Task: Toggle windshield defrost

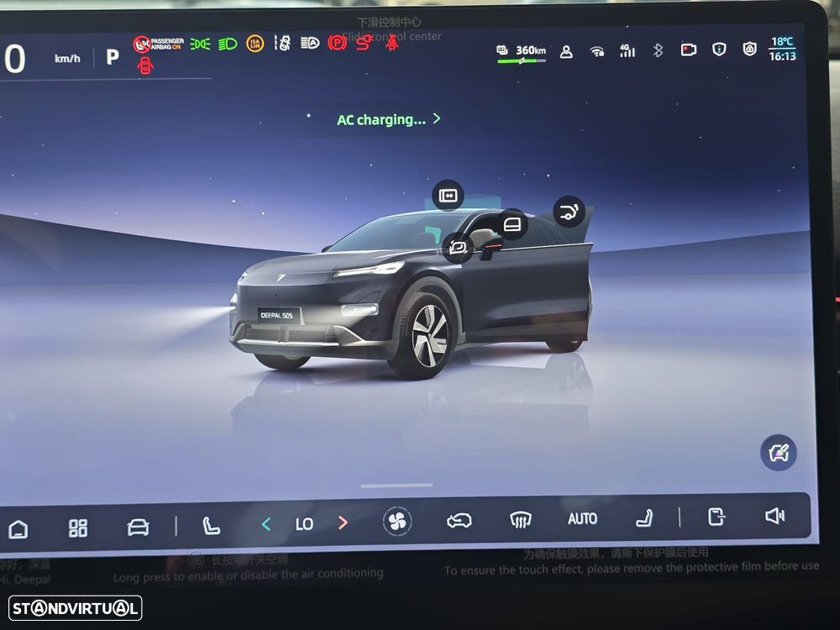Action: [x=521, y=520]
